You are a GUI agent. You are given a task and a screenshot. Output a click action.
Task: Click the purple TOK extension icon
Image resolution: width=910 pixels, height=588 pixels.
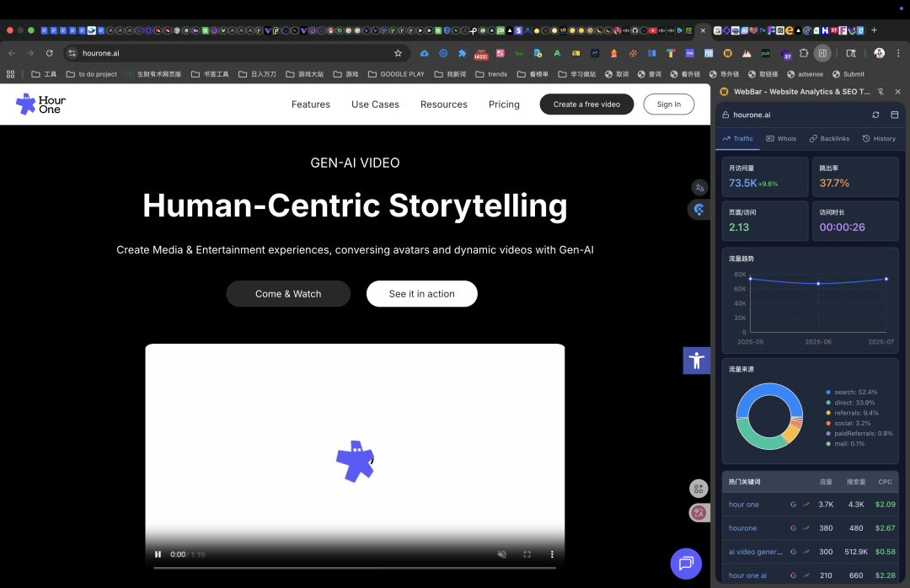[689, 53]
